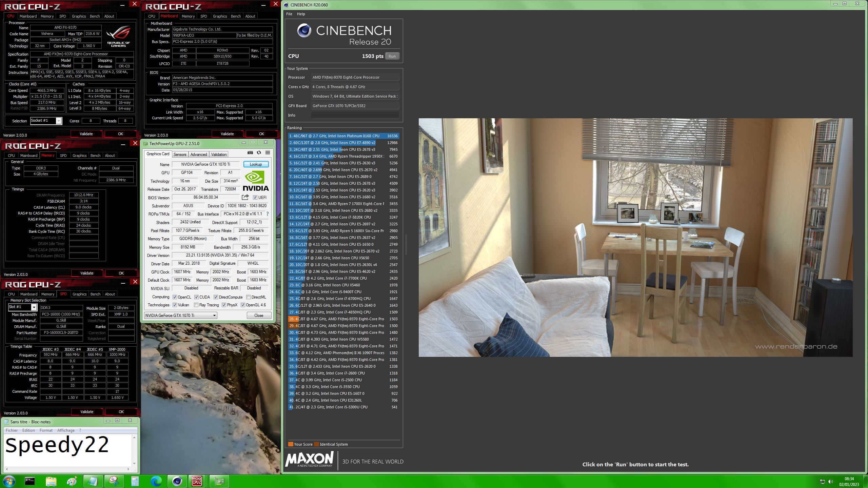Switch to the Validation tab in GPU-Z
This screenshot has height=488, width=868.
coord(219,155)
